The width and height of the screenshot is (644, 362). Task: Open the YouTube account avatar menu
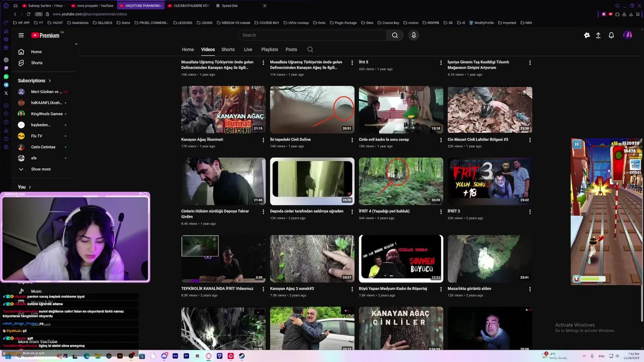(627, 35)
